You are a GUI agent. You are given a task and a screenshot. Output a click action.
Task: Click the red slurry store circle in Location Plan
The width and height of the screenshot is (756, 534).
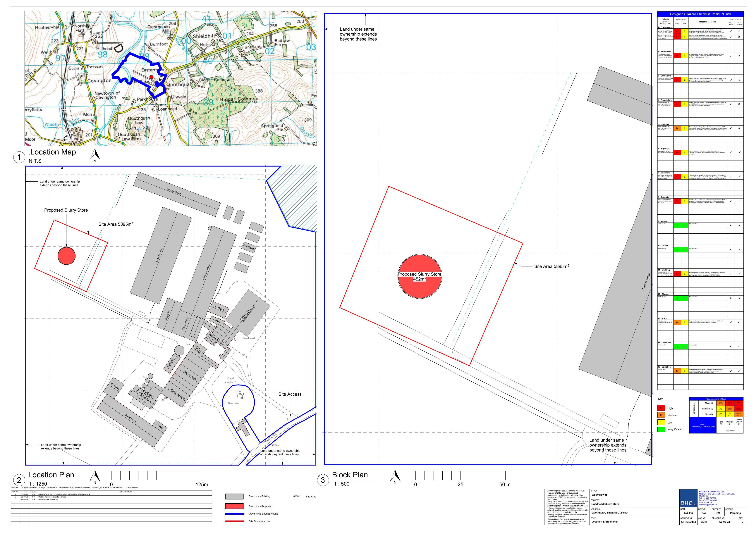tap(66, 256)
